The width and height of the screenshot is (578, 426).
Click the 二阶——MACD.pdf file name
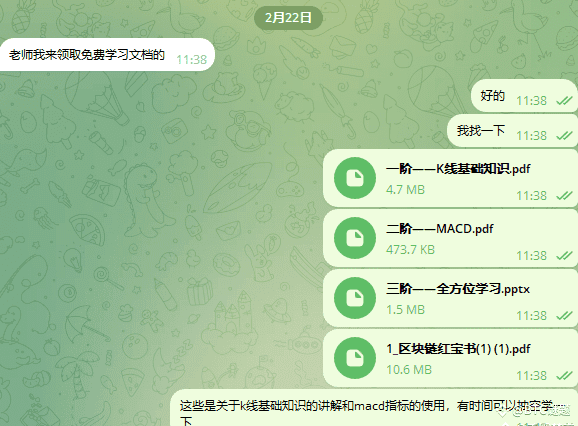pyautogui.click(x=439, y=229)
